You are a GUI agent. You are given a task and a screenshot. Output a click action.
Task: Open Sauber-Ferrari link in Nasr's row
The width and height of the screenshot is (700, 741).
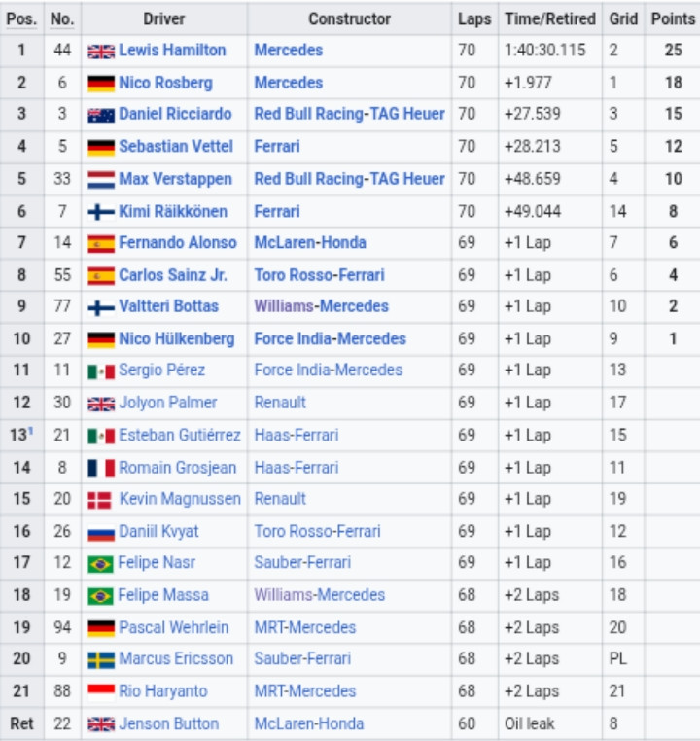coord(302,562)
